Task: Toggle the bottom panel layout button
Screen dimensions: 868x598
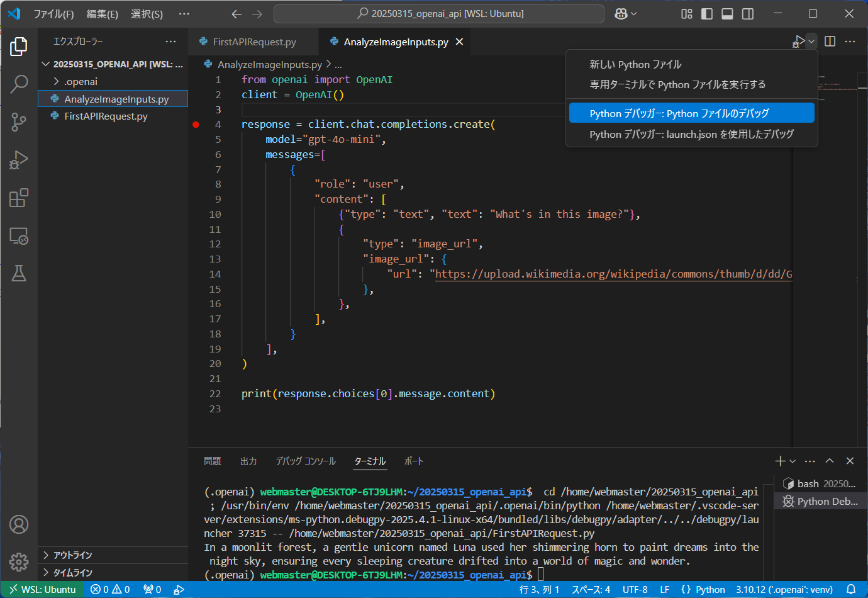Action: coord(727,14)
